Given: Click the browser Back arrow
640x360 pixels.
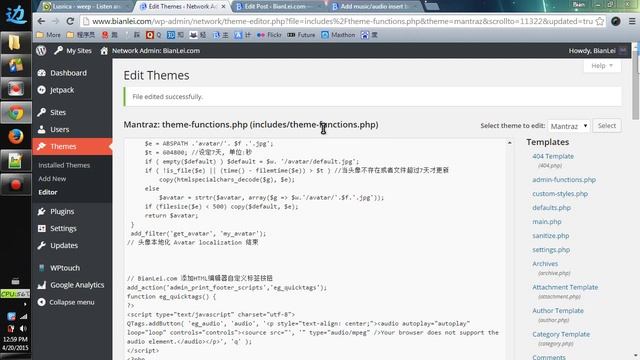Looking at the screenshot, I should [41, 21].
